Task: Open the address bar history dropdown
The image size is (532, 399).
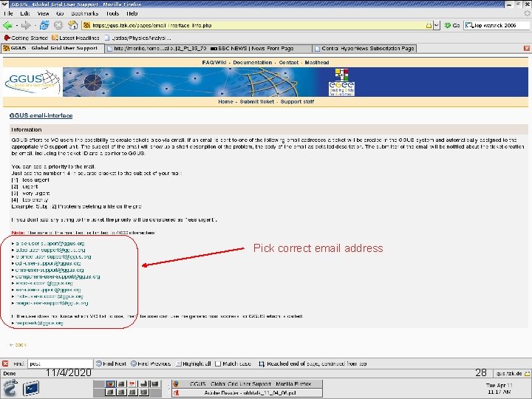Action: pyautogui.click(x=437, y=25)
